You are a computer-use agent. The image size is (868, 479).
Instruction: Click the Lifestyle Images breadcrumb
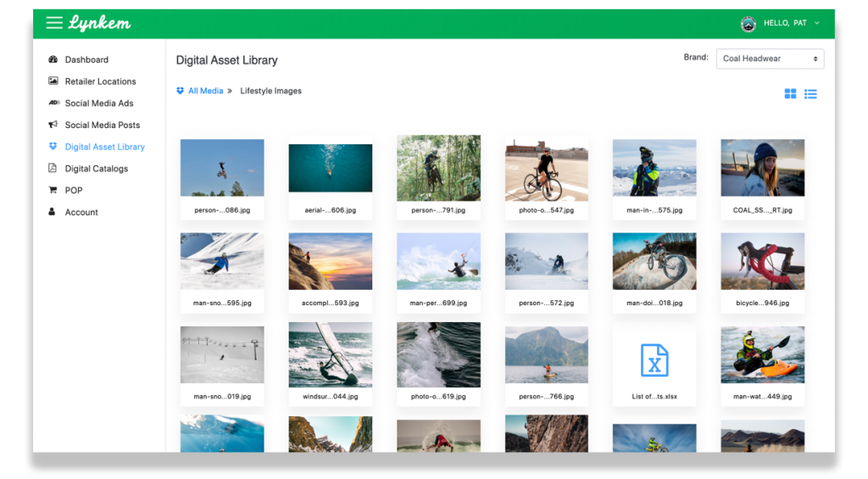point(270,91)
